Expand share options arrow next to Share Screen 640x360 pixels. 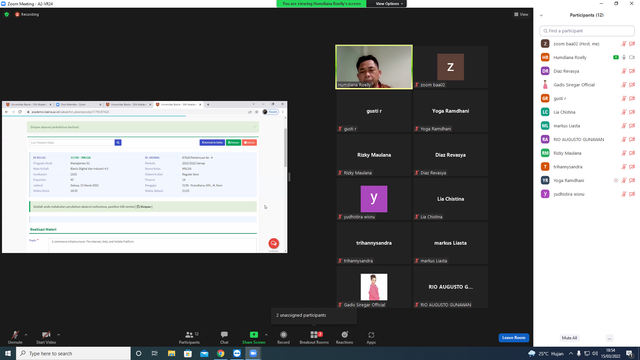point(266,335)
